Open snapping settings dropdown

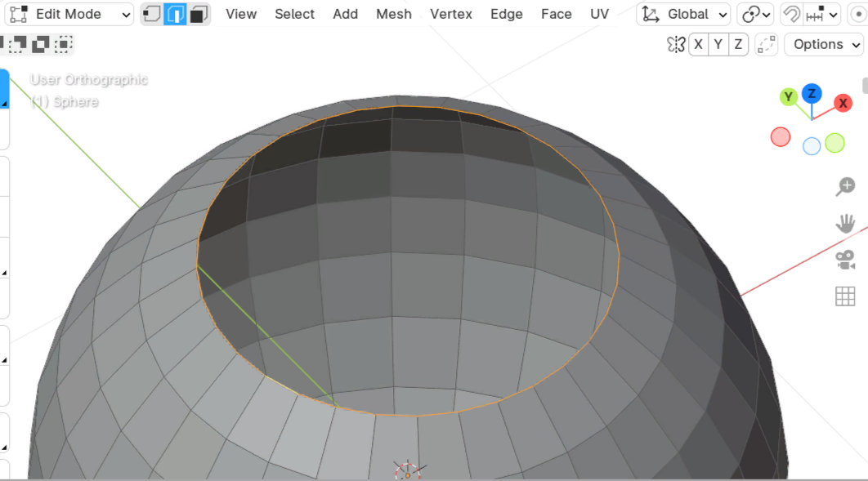[x=822, y=15]
